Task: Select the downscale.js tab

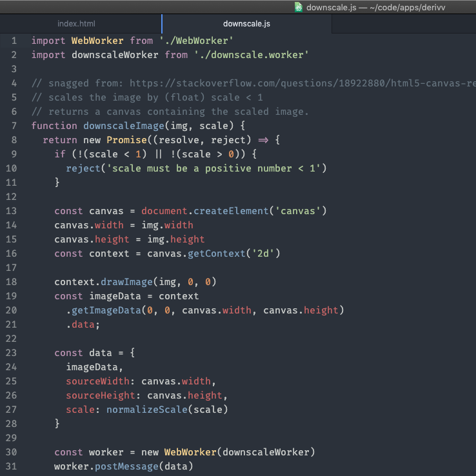Action: (246, 24)
